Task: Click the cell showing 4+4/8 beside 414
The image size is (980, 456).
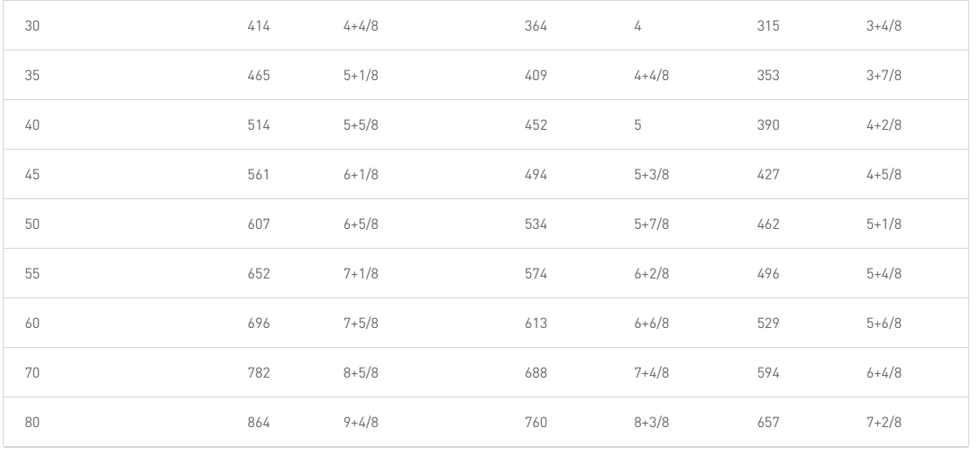Action: (361, 26)
